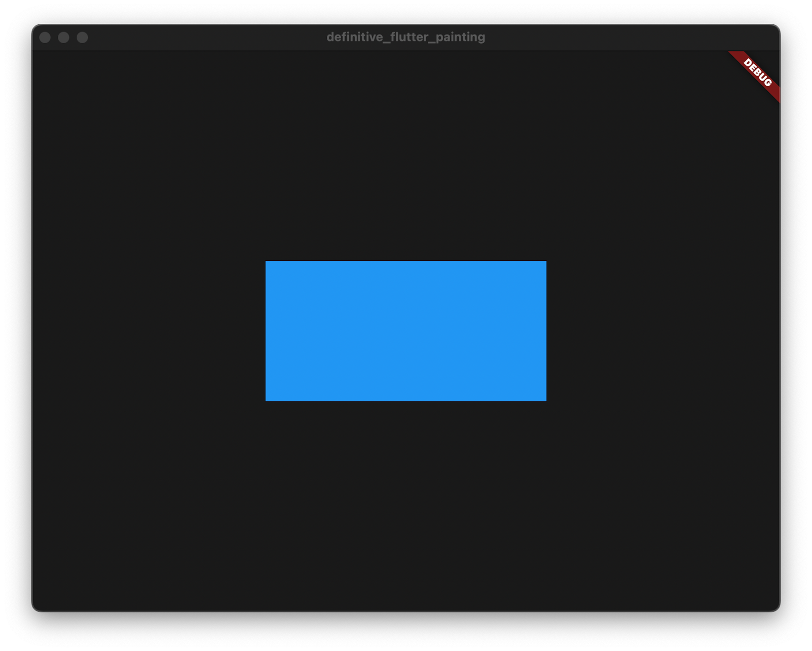Screen dimensions: 812x651
Task: Click the yellow minimize traffic light button
Action: 63,36
